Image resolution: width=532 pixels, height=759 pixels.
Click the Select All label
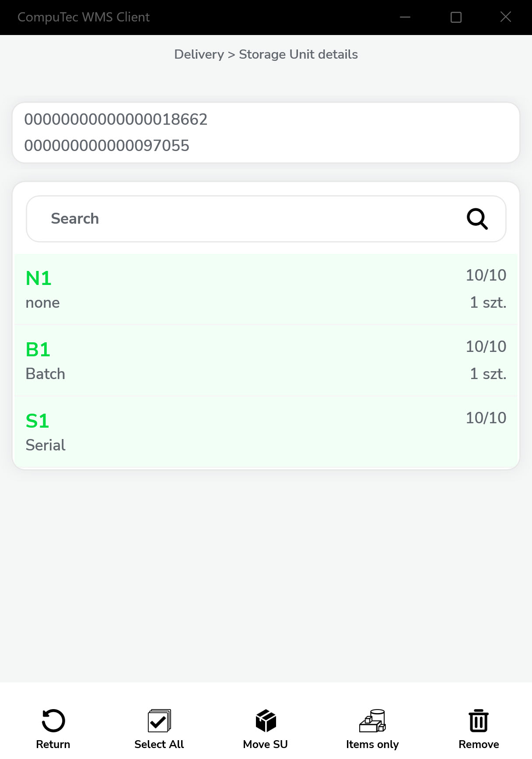tap(159, 744)
